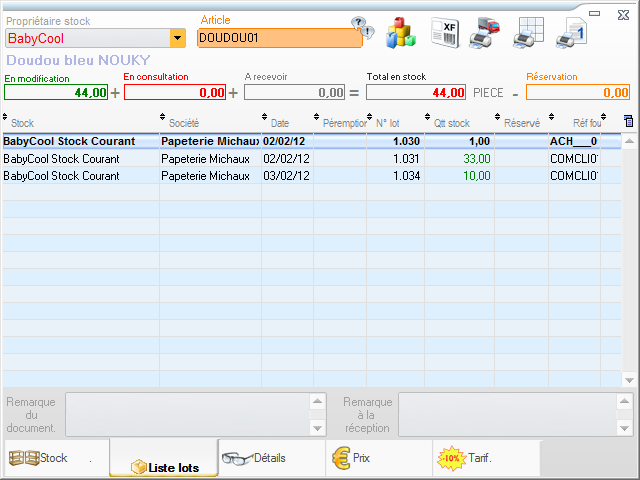Switch to the Stock tab
The image size is (640, 480).
[55, 458]
